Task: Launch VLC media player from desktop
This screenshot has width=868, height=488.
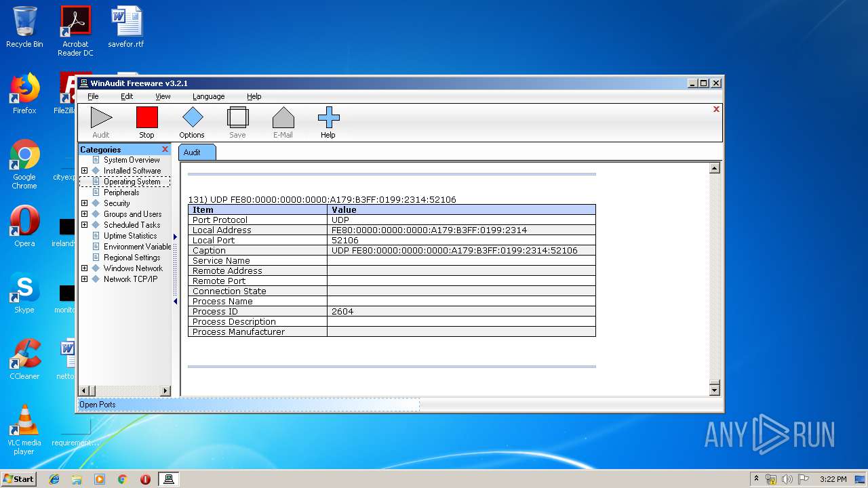Action: [x=24, y=430]
